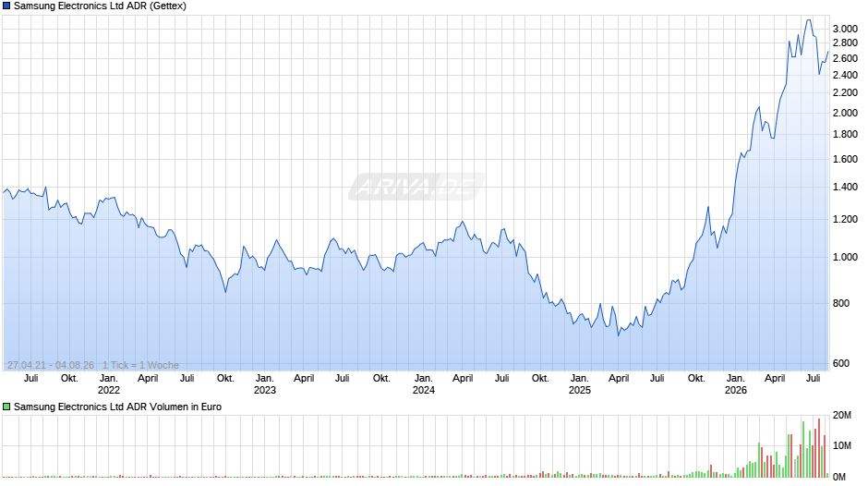The height and width of the screenshot is (486, 868).
Task: Click the blue legend square for Samsung price
Action: click(x=6, y=6)
